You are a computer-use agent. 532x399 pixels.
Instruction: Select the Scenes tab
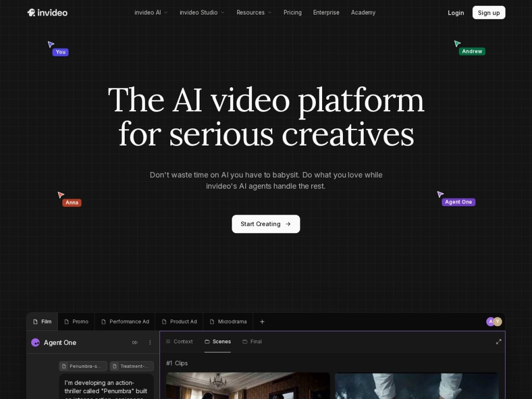coord(218,342)
